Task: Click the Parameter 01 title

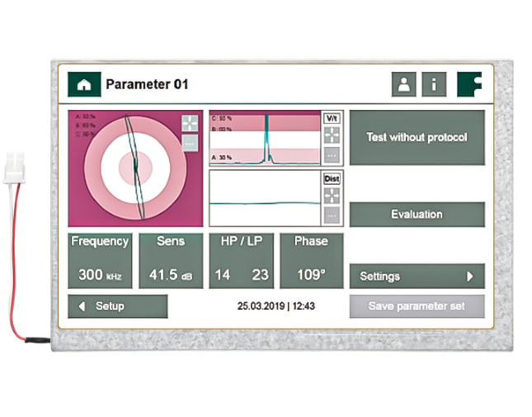Action: (147, 84)
